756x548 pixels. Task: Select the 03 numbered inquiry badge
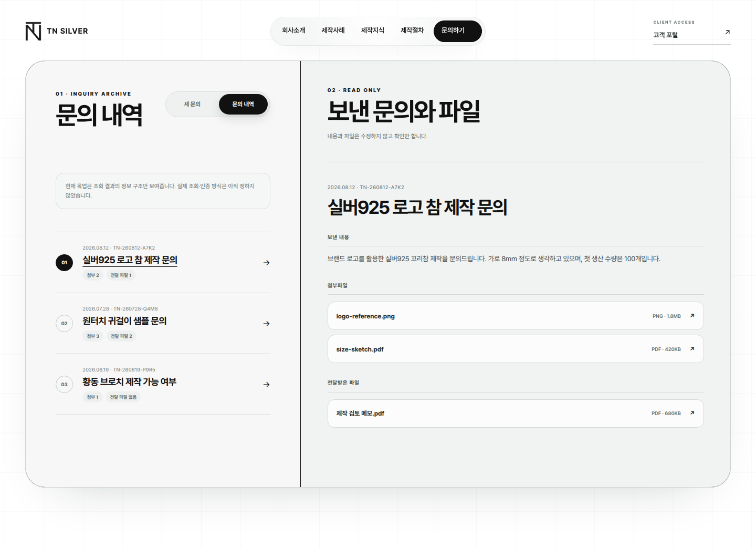coord(64,385)
